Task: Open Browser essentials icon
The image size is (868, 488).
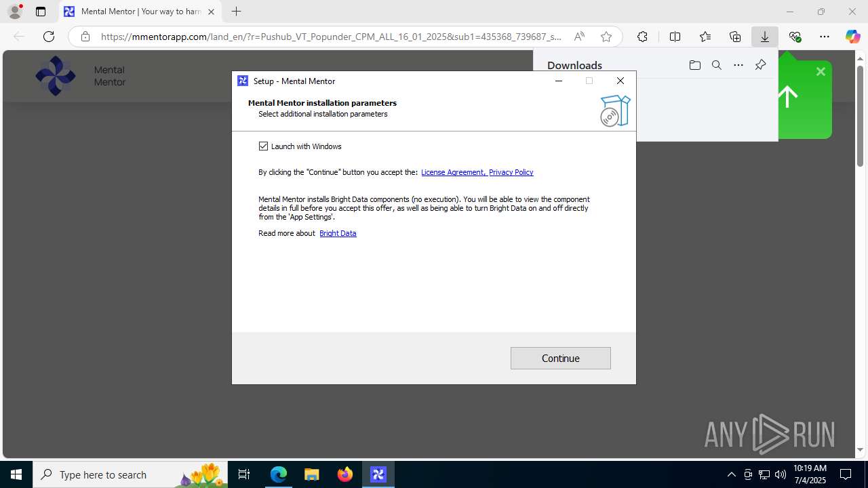Action: pos(795,37)
